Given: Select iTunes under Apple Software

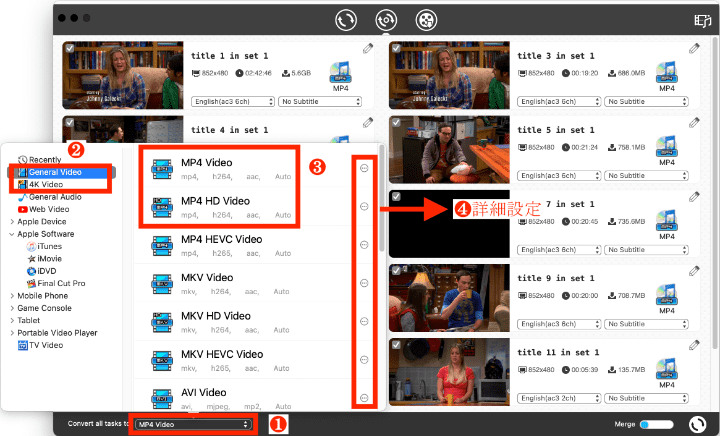Looking at the screenshot, I should 45,246.
